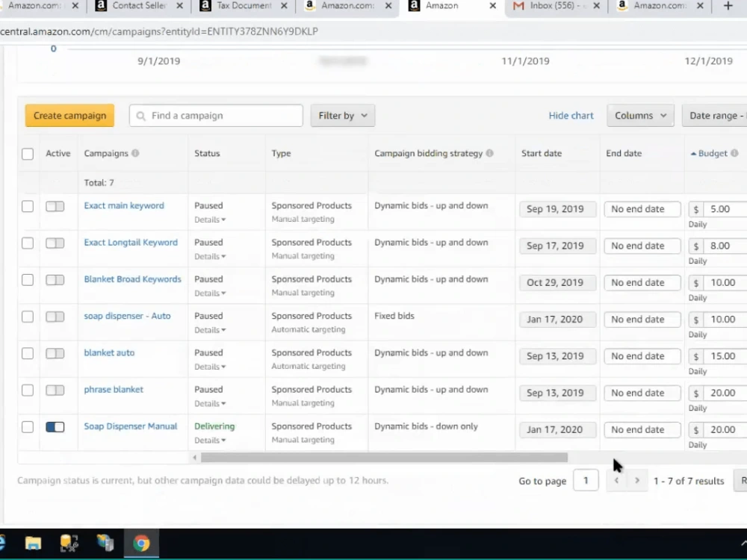The height and width of the screenshot is (560, 747).
Task: Open Soap Dispenser Manual campaign link
Action: pyautogui.click(x=131, y=426)
